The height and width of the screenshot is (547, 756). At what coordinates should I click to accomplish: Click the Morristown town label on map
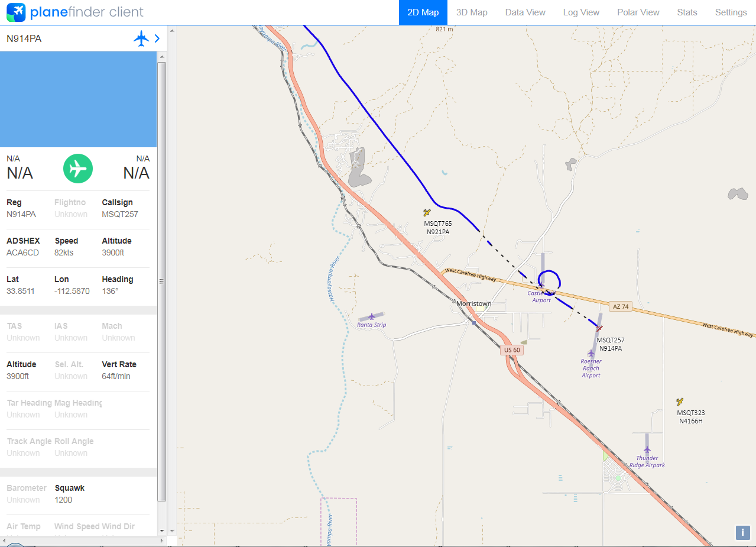[473, 303]
